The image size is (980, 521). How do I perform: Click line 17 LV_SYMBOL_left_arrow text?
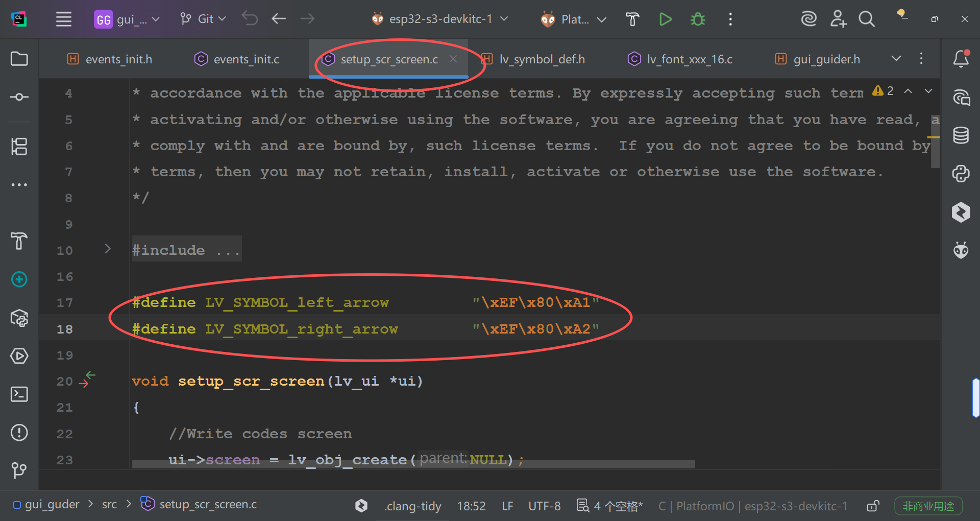tap(297, 302)
